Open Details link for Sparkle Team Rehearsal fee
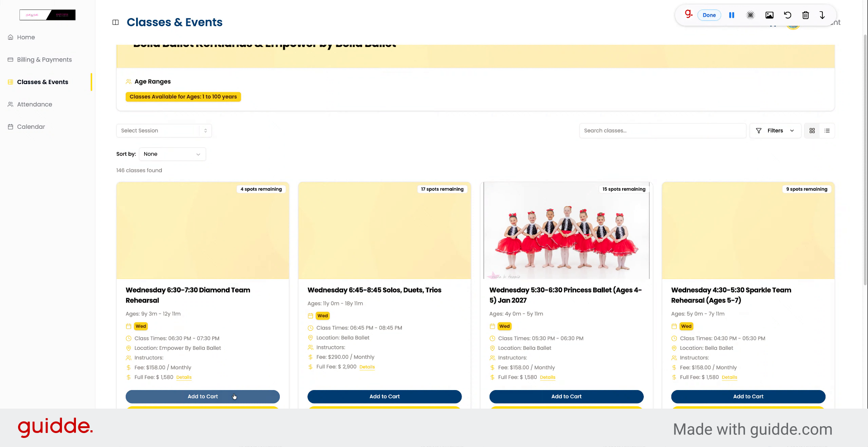The height and width of the screenshot is (447, 868). (729, 377)
